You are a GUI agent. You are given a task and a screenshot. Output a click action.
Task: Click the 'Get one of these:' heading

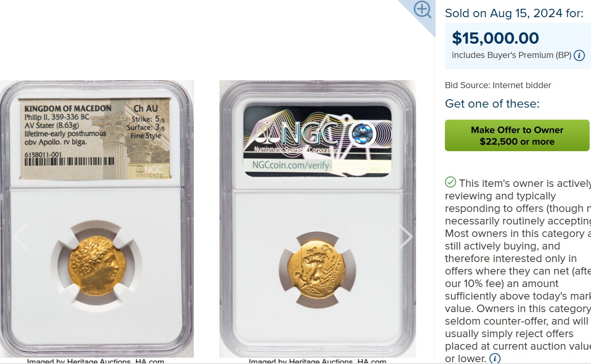point(492,103)
